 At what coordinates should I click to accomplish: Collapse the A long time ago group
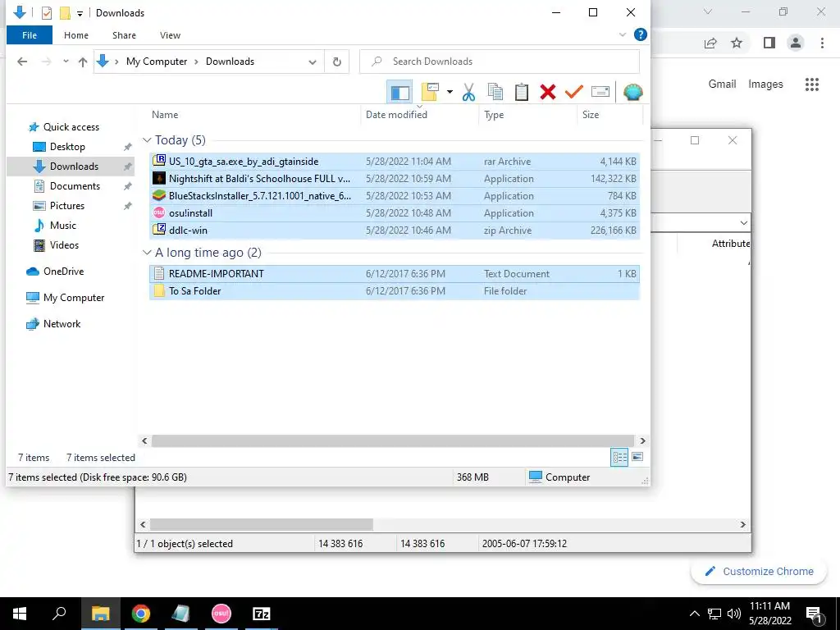tap(147, 253)
